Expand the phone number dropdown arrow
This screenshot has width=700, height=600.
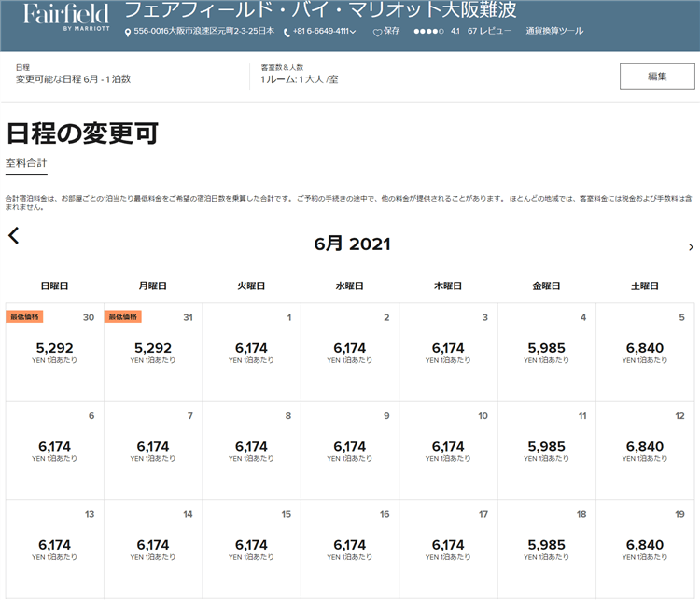355,32
